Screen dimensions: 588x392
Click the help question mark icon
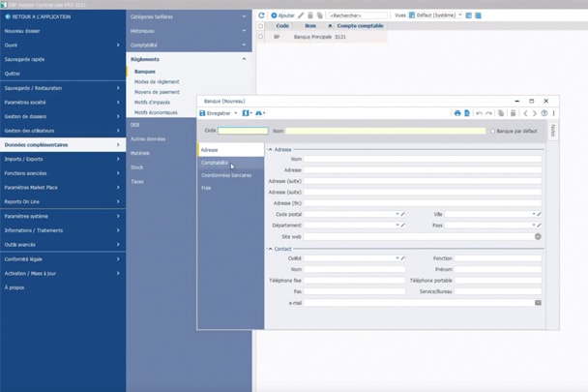click(544, 113)
